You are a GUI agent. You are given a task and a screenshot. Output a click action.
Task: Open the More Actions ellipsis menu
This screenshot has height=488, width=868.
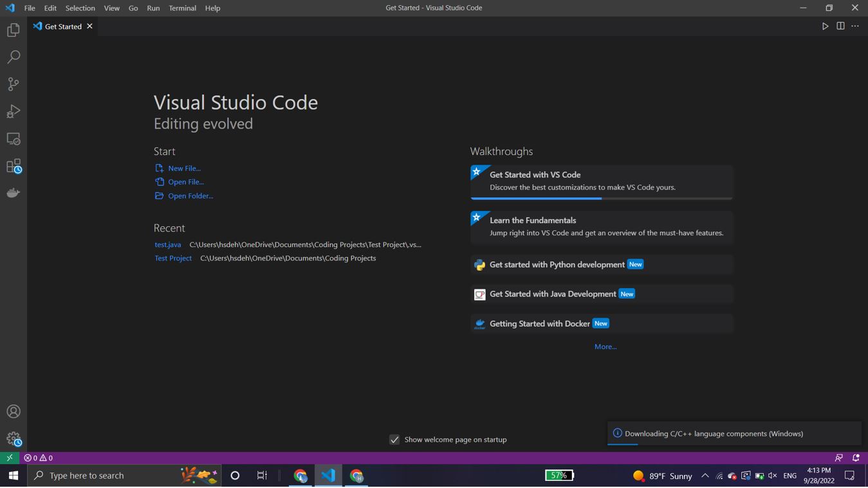click(x=854, y=26)
